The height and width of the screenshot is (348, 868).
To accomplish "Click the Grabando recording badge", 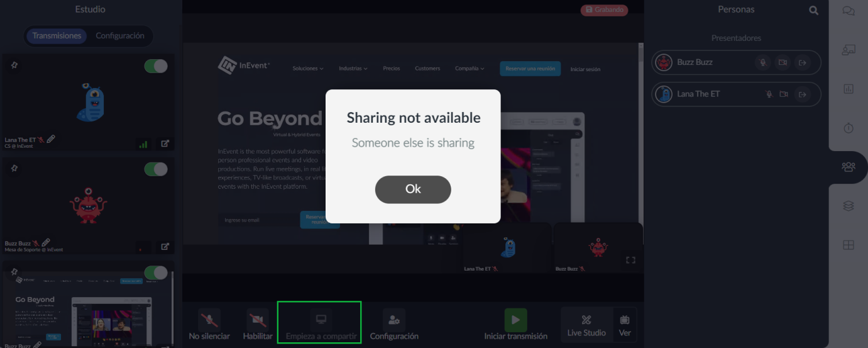I will [x=604, y=10].
